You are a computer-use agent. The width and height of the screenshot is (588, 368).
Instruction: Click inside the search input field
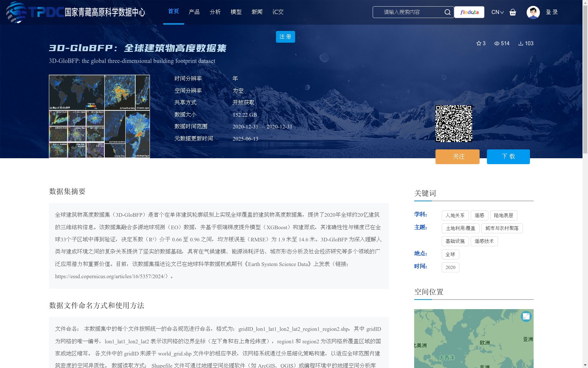pyautogui.click(x=408, y=12)
